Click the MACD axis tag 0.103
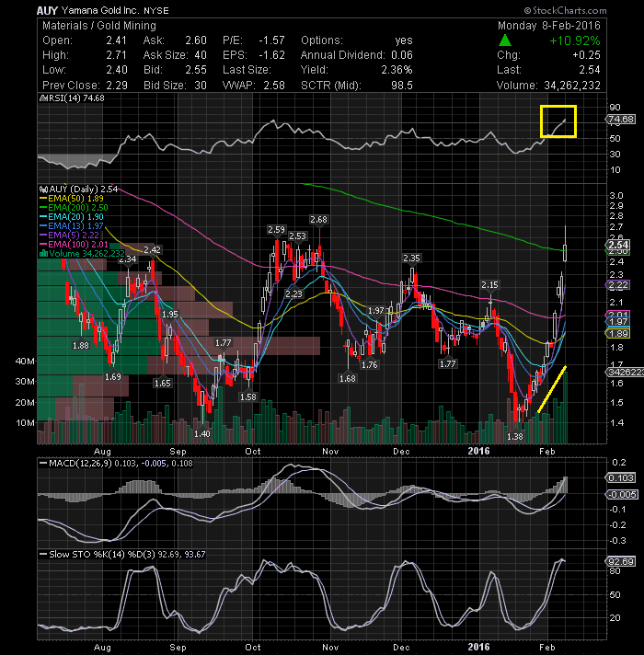Image resolution: width=644 pixels, height=655 pixels. pos(621,477)
